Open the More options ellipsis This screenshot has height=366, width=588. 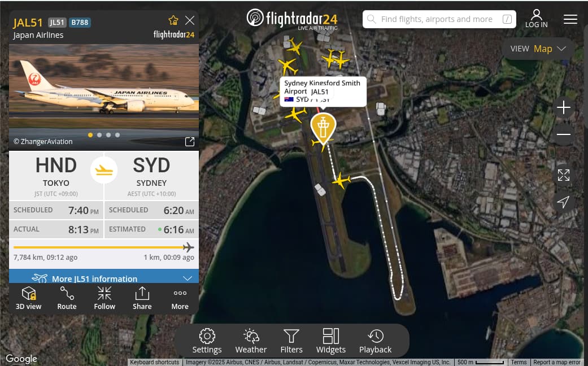[180, 298]
